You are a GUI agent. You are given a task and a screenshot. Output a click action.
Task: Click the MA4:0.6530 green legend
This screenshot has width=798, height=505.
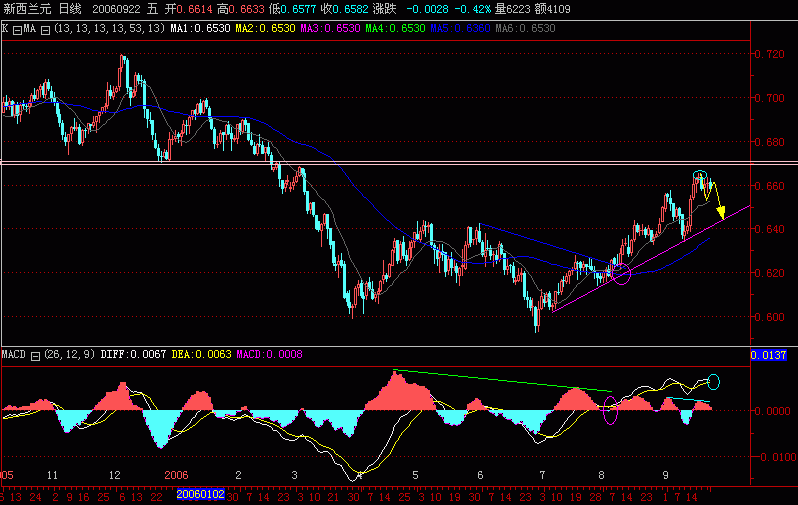click(395, 29)
